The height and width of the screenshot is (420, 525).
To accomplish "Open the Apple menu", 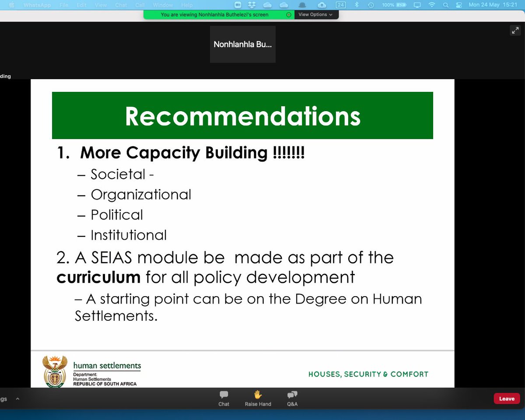I will [11, 5].
